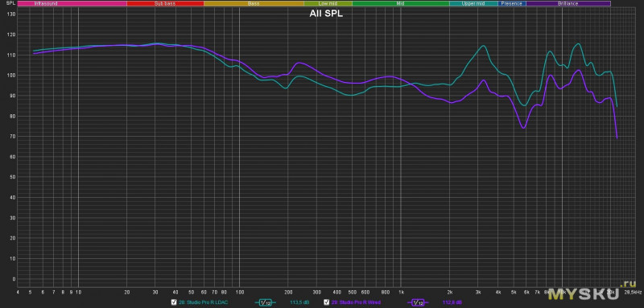Click the Bass frequency band label
The image size is (644, 308).
[254, 3]
